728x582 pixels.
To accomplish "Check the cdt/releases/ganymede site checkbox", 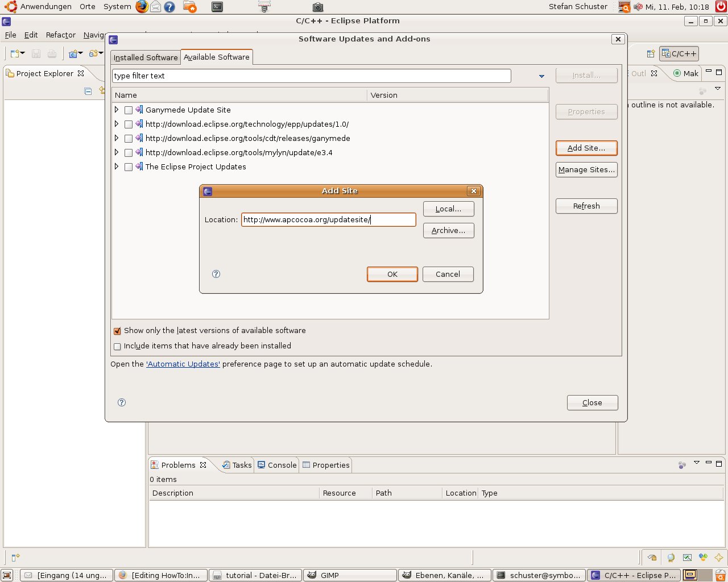I will click(129, 139).
